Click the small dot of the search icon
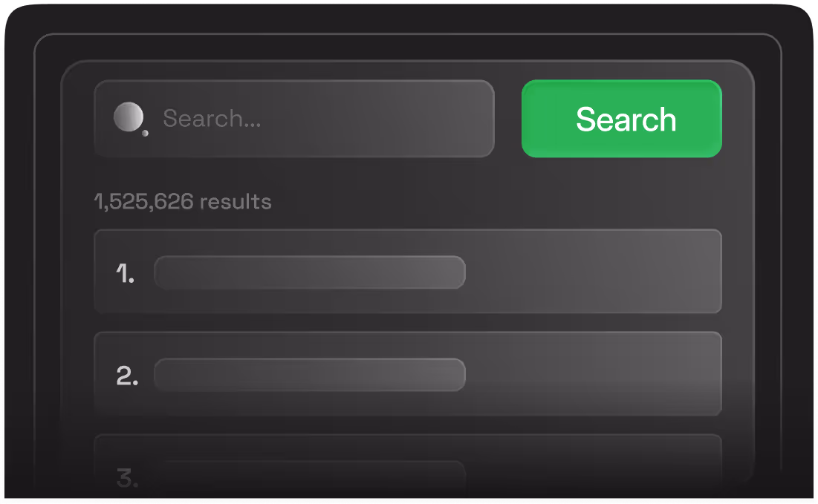Viewport: 818px width, 504px height. click(x=145, y=134)
